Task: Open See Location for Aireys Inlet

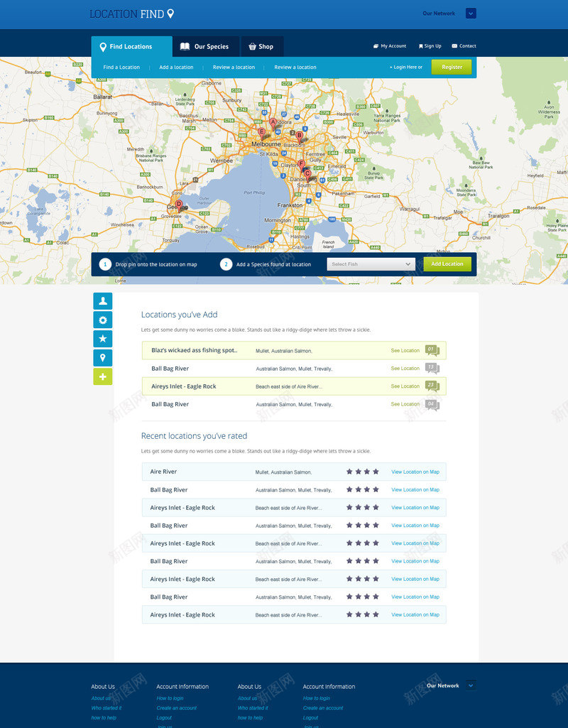Action: click(x=405, y=386)
